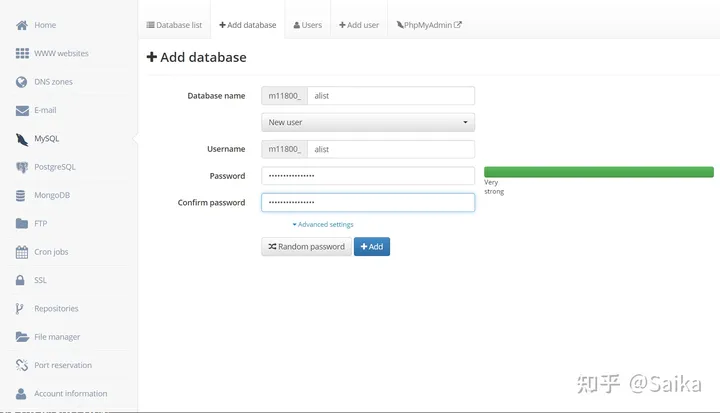
Task: Open PhpMyAdmin external link
Action: point(429,25)
